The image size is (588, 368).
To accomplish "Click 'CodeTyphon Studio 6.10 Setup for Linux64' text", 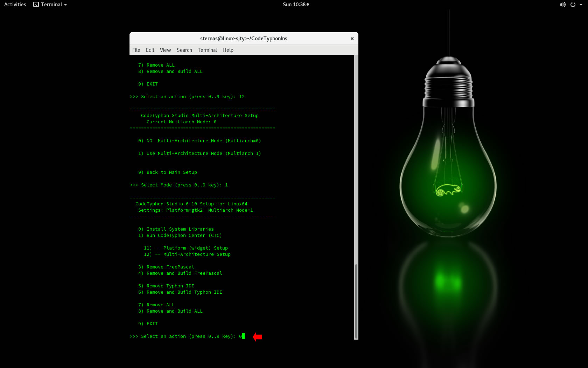I will pyautogui.click(x=191, y=204).
